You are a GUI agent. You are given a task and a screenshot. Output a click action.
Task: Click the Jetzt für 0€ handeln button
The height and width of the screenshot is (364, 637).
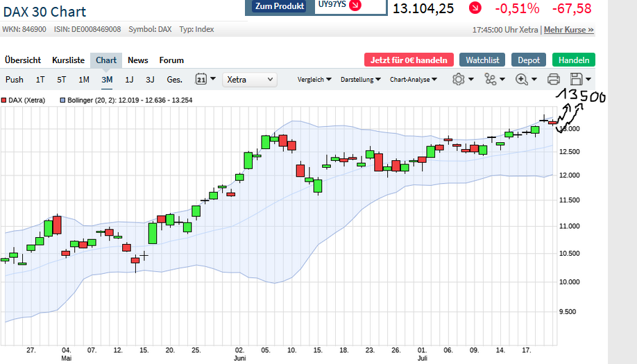click(409, 60)
